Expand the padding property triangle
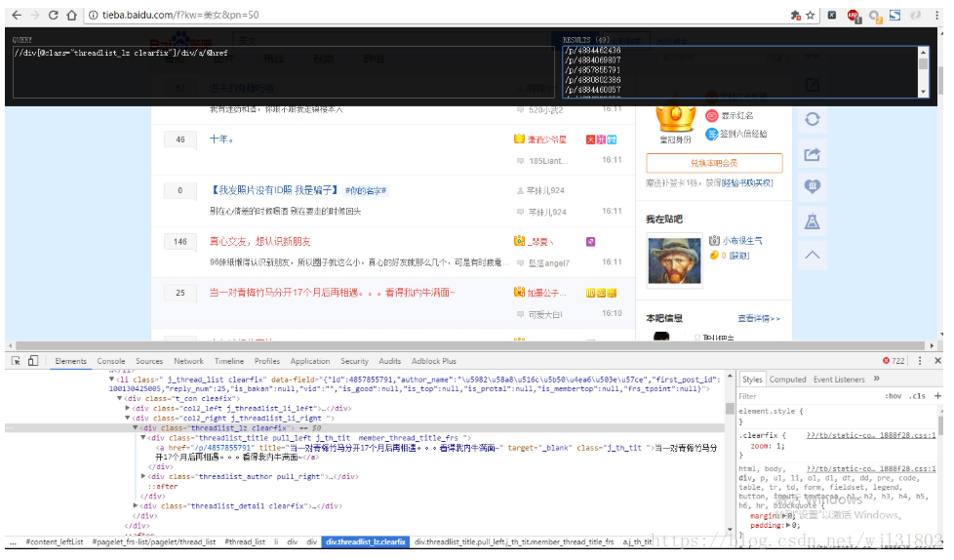954x560 pixels. pos(788,525)
